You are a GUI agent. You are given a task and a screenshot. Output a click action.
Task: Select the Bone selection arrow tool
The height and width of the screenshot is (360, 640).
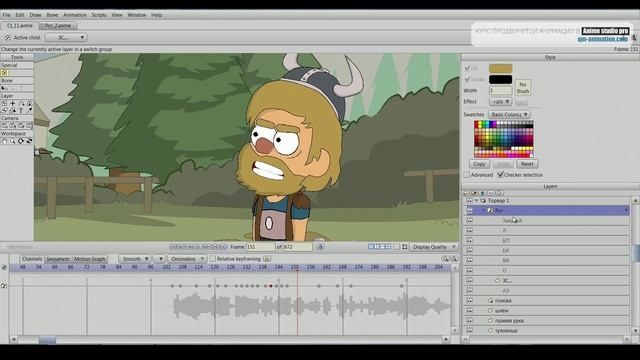[x=4, y=88]
